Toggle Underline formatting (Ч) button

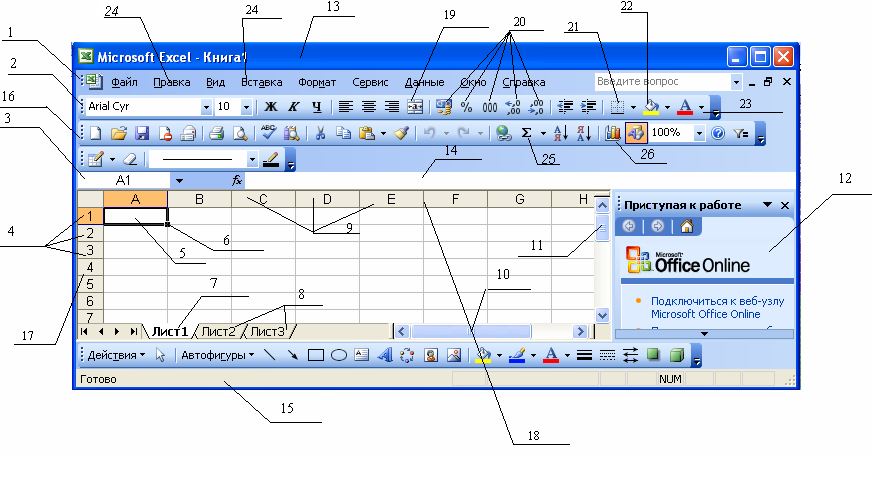[x=316, y=106]
